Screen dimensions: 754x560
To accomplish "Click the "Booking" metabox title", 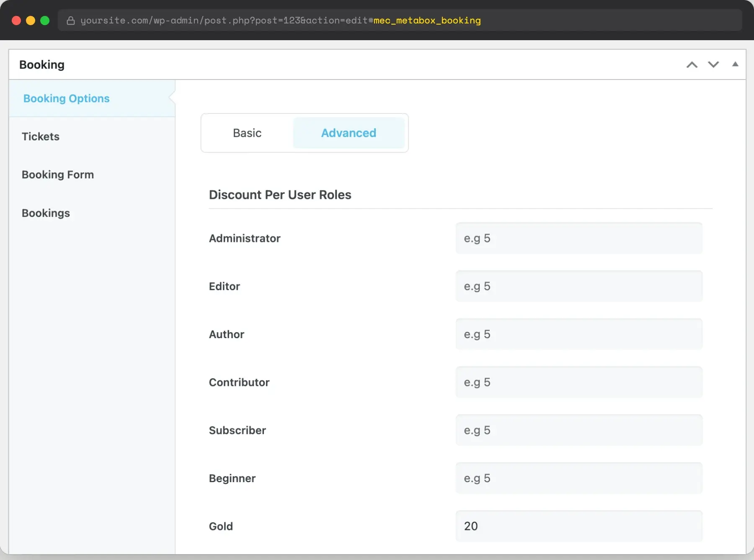I will [42, 65].
